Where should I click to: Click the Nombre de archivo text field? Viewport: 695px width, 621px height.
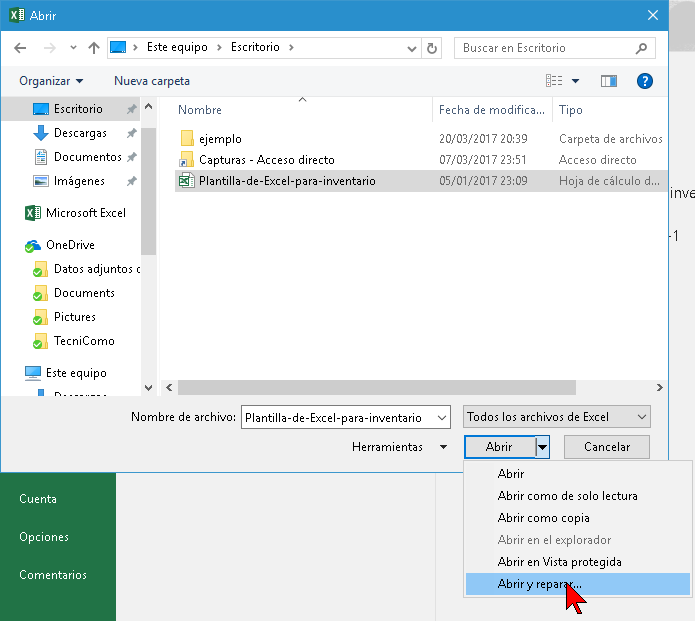pyautogui.click(x=346, y=418)
